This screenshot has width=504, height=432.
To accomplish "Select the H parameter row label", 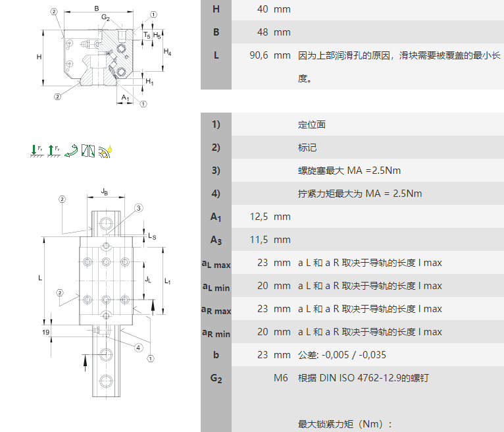I will (x=216, y=9).
